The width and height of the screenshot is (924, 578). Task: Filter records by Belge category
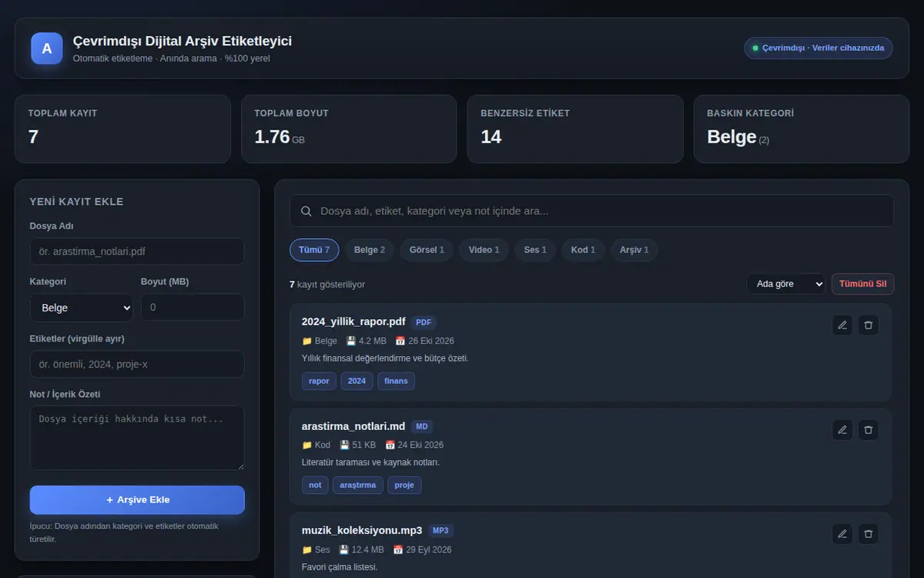370,250
